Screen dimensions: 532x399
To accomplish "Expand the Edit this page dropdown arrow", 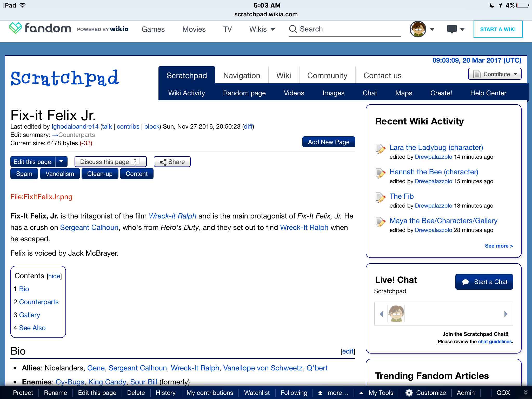I will (x=61, y=162).
